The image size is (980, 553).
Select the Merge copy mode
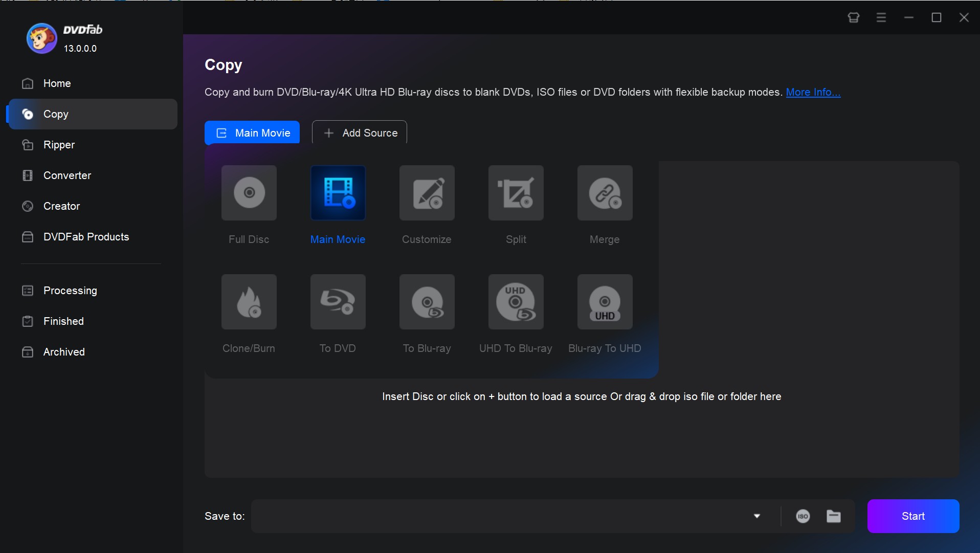(605, 204)
